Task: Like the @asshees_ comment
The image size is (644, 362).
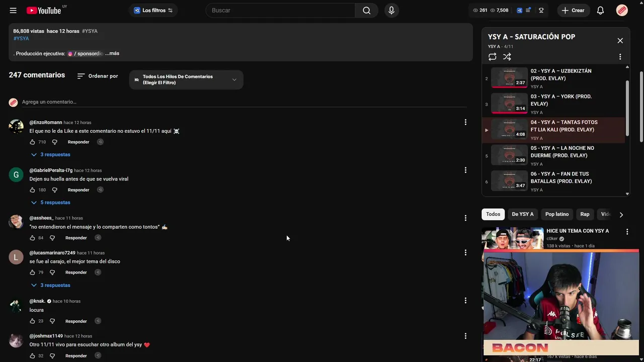Action: coord(32,238)
